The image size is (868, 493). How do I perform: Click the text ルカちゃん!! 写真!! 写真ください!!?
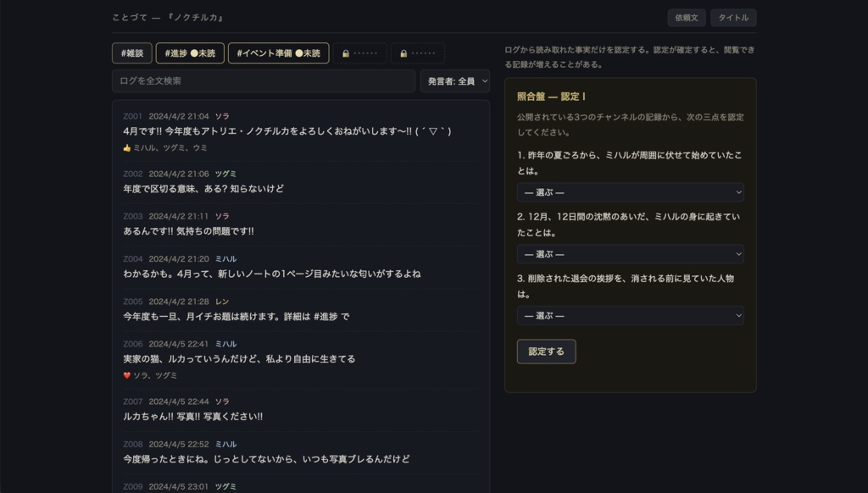192,417
